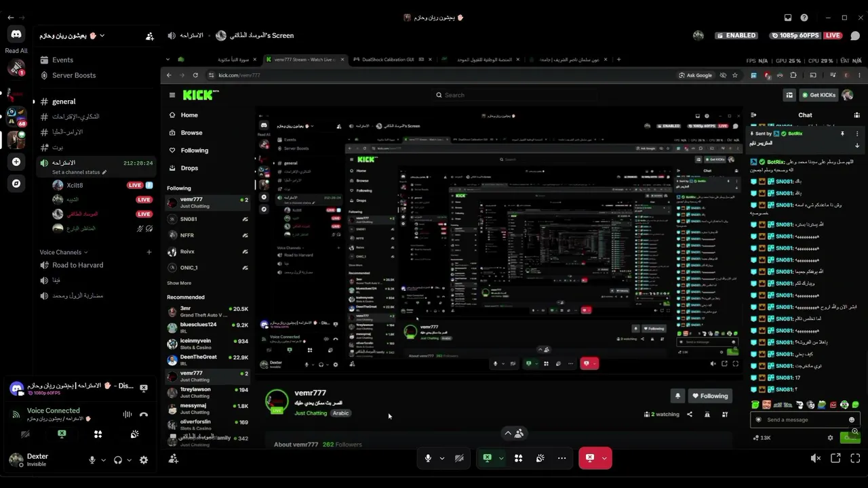The image size is (868, 488).
Task: Create channel in Voice Channels category
Action: click(149, 252)
